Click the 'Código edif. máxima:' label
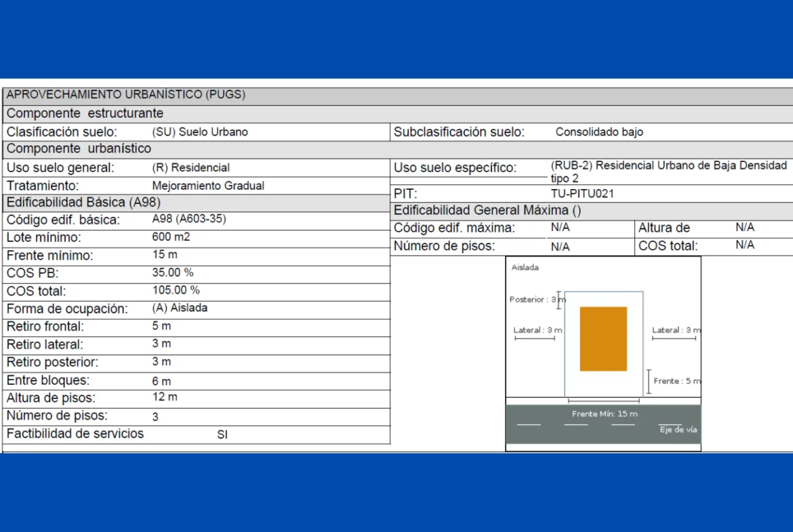 point(454,228)
